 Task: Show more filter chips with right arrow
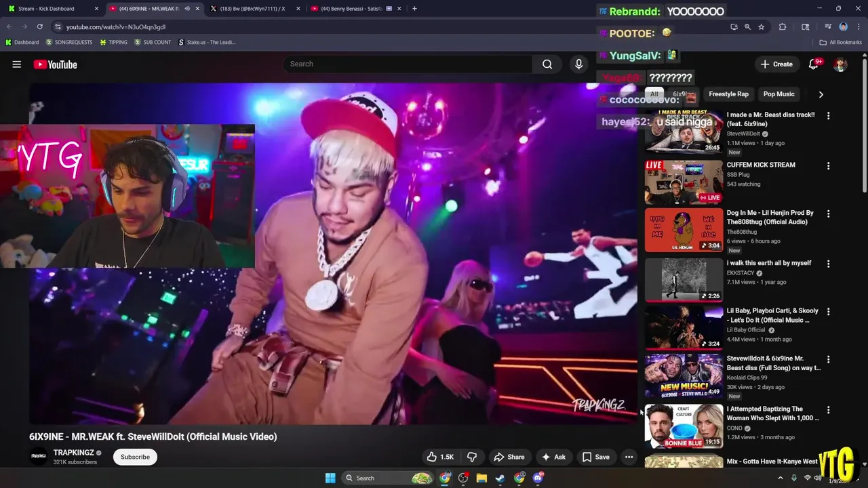(821, 94)
